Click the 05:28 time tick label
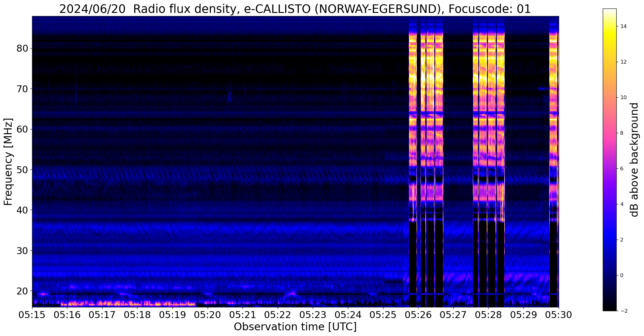Viewport: 644px width, 336px height. (488, 315)
